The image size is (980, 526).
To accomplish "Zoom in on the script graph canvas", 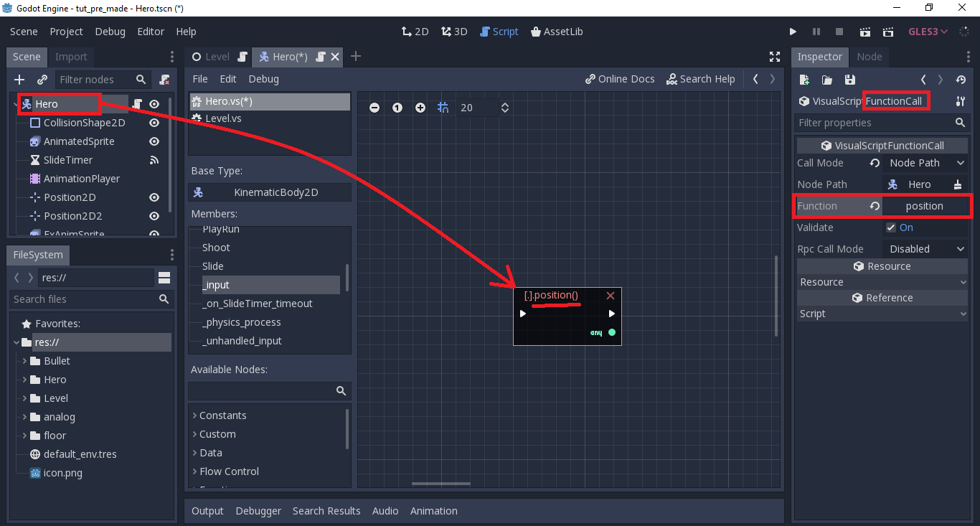I will 420,107.
